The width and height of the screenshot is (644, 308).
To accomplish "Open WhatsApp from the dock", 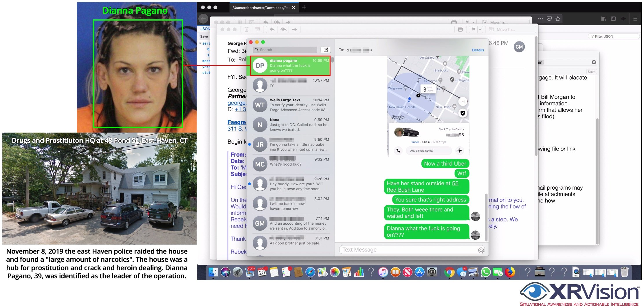I will 486,272.
